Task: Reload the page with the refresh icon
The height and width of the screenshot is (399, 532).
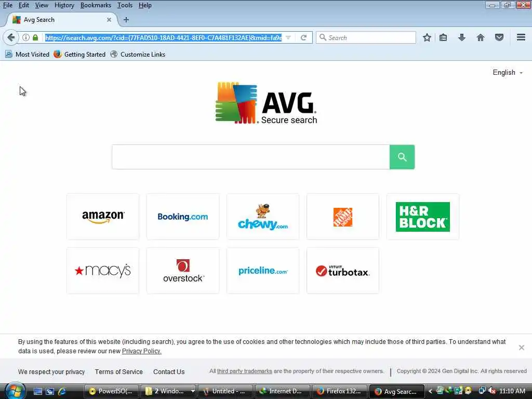Action: [x=303, y=37]
